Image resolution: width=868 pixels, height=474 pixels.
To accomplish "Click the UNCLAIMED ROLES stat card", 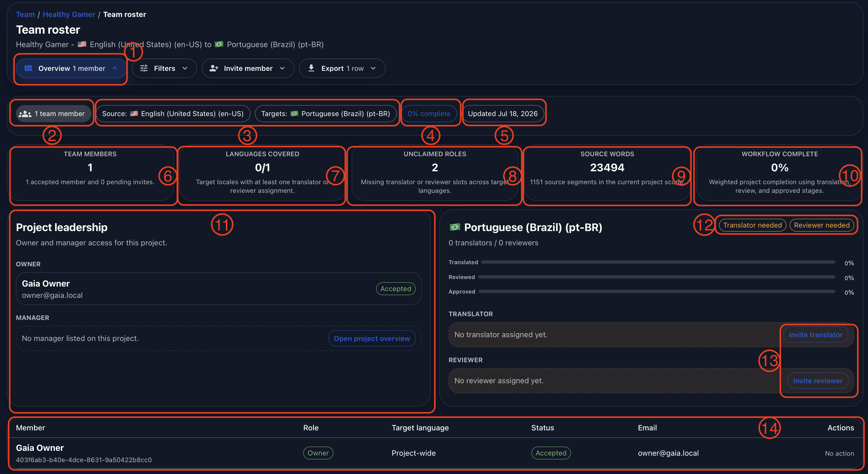I will 435,173.
